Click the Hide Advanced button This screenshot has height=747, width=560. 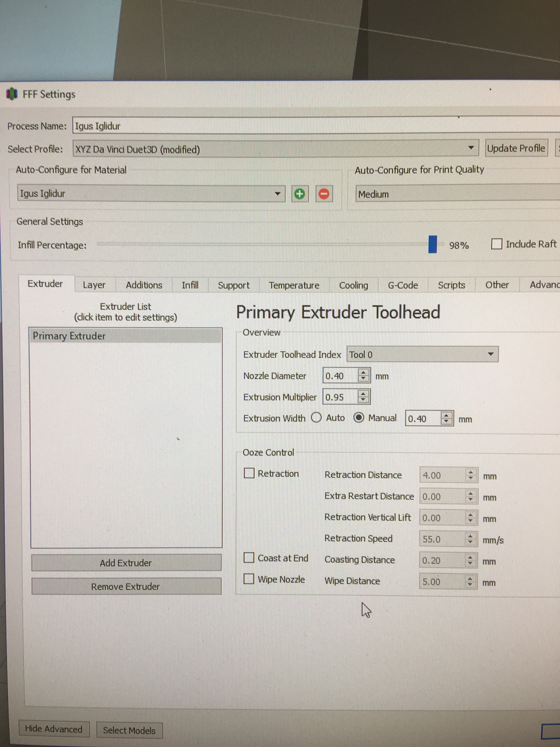(54, 729)
